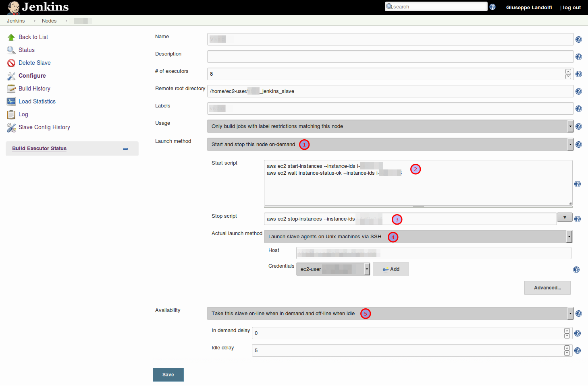
Task: Go to Nodes breadcrumb link
Action: [x=49, y=21]
